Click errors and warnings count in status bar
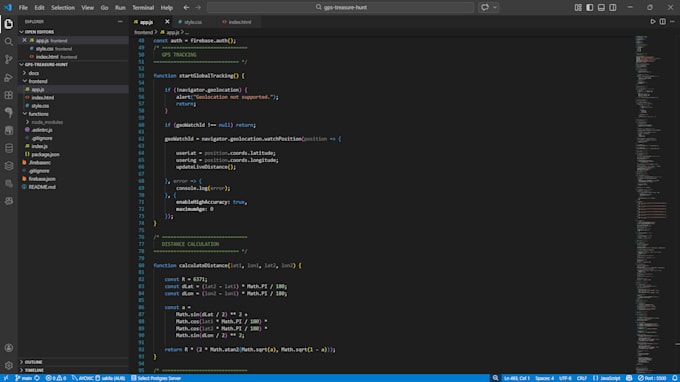 [x=56, y=378]
